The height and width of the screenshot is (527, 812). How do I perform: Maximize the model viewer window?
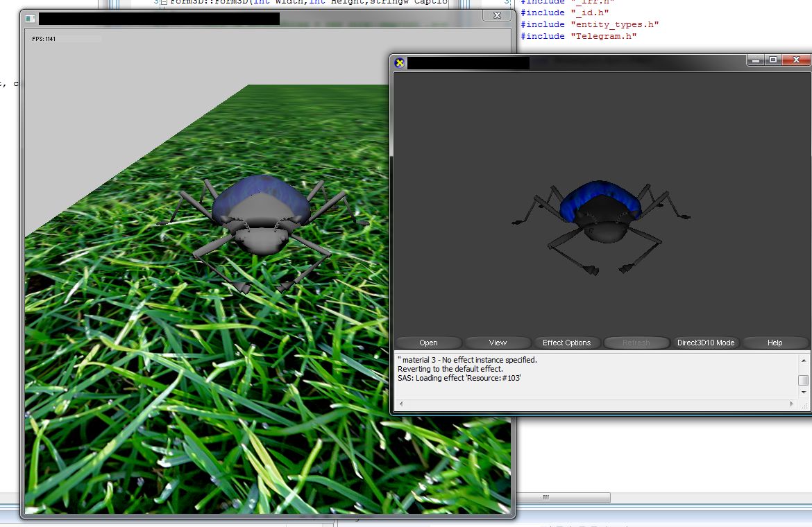773,60
